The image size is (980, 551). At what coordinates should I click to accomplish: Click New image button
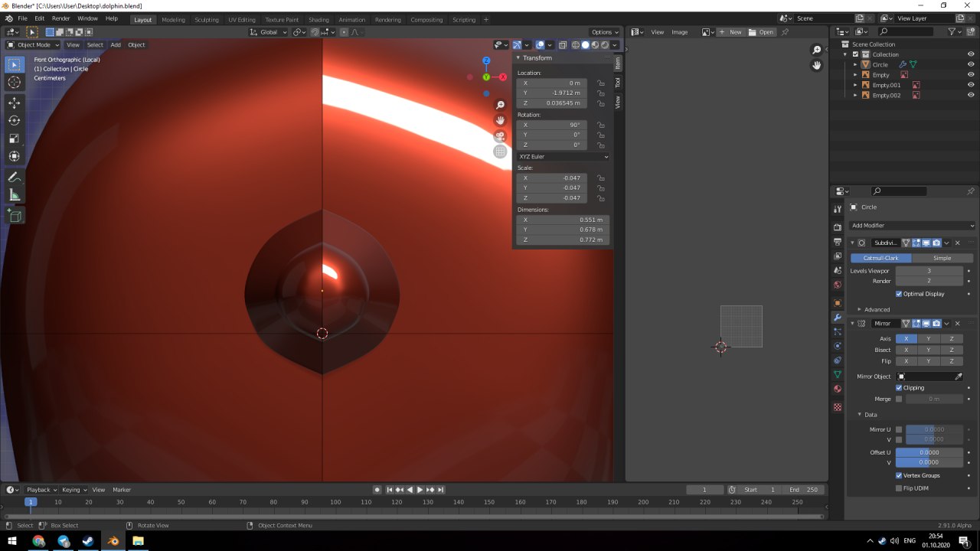(732, 32)
